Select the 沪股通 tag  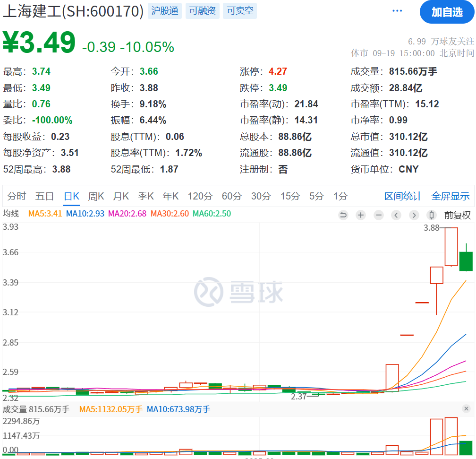click(x=165, y=11)
